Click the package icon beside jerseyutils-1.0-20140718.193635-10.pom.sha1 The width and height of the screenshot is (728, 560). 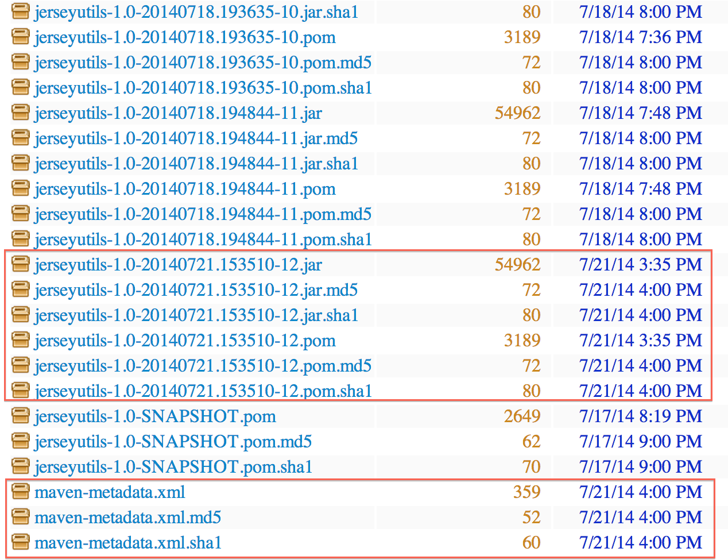21,88
